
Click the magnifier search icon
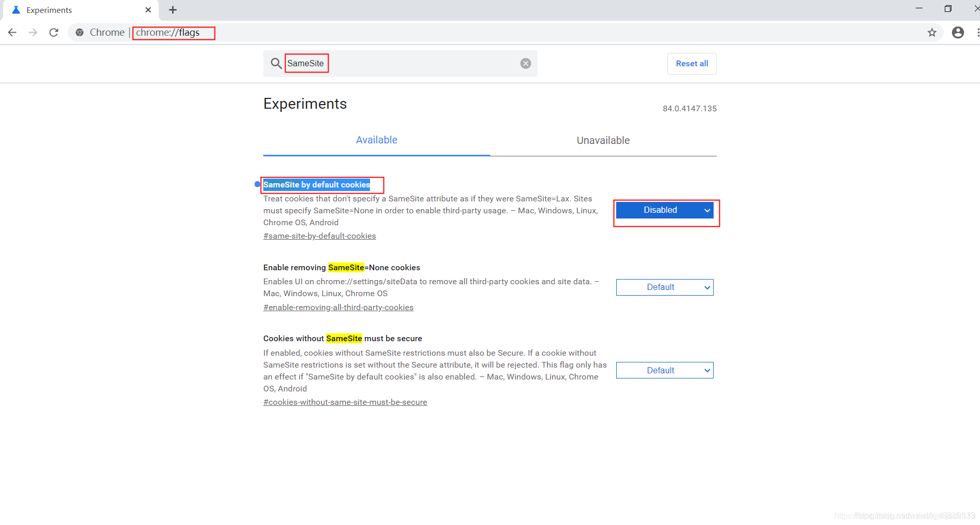[276, 63]
